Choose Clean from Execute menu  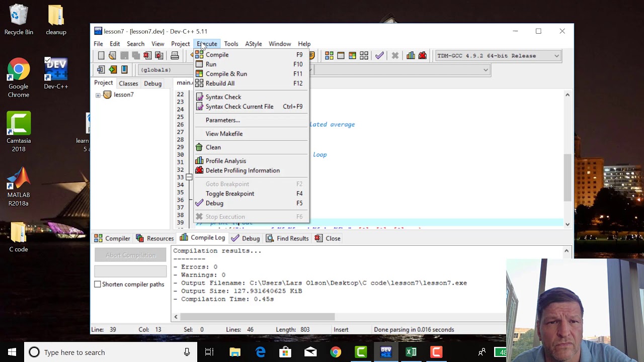pyautogui.click(x=252, y=147)
